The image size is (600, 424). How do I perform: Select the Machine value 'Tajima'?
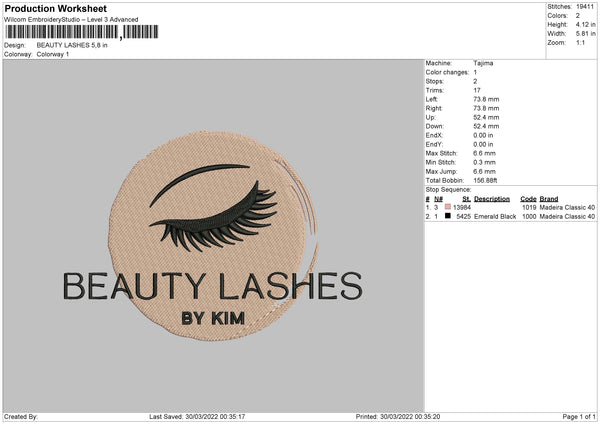pos(483,63)
